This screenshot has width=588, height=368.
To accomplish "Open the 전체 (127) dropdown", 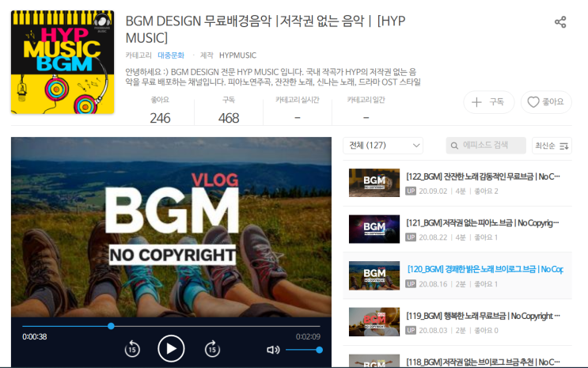I will tap(383, 146).
